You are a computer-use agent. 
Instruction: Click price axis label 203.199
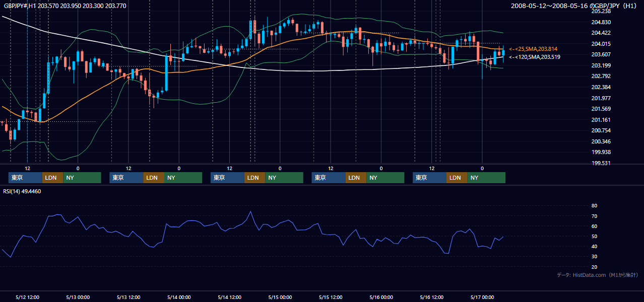pyautogui.click(x=601, y=65)
